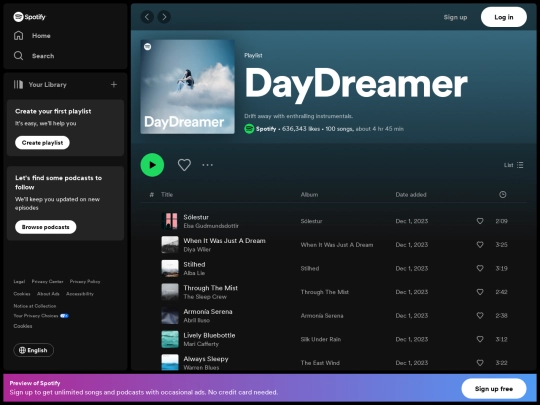Click the Sólestur track cover thumbnail
The height and width of the screenshot is (405, 540).
(x=170, y=221)
